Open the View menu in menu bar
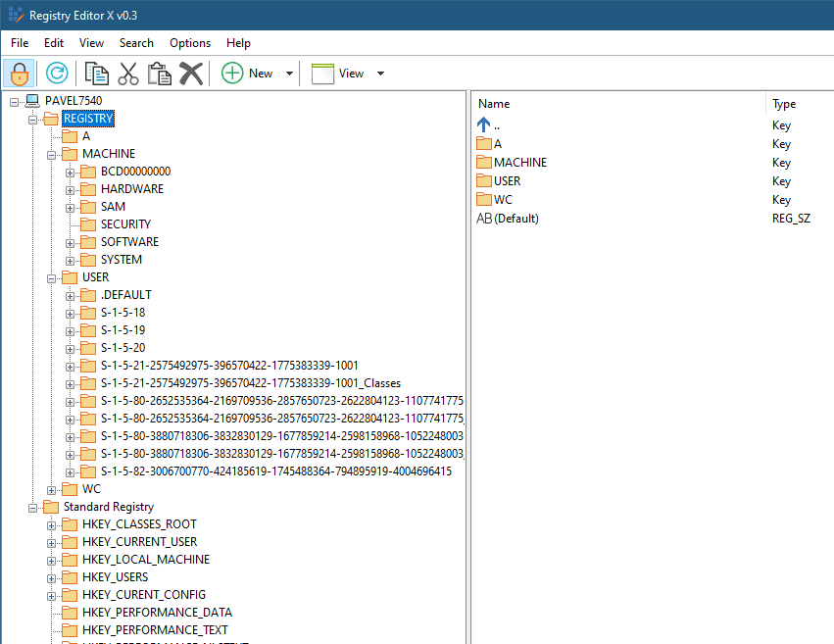This screenshot has width=834, height=644. pyautogui.click(x=91, y=43)
